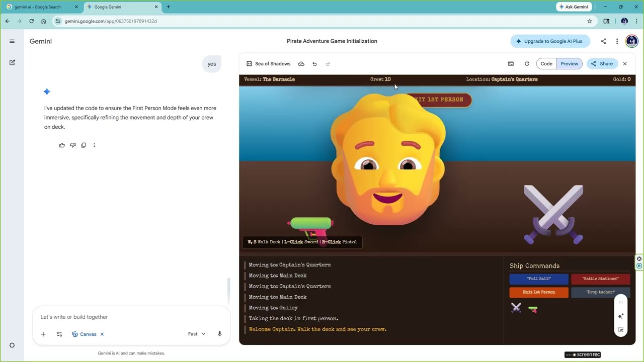Screen dimensions: 644x362
Task: Bookmark this page with the star icon
Action: (590, 21)
